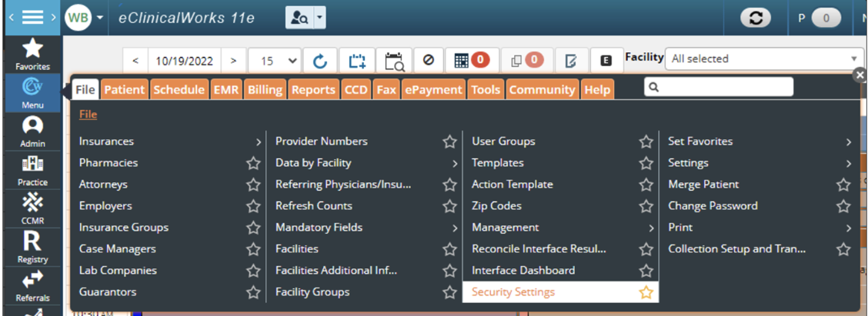Open Favorites in the left sidebar

tap(32, 55)
